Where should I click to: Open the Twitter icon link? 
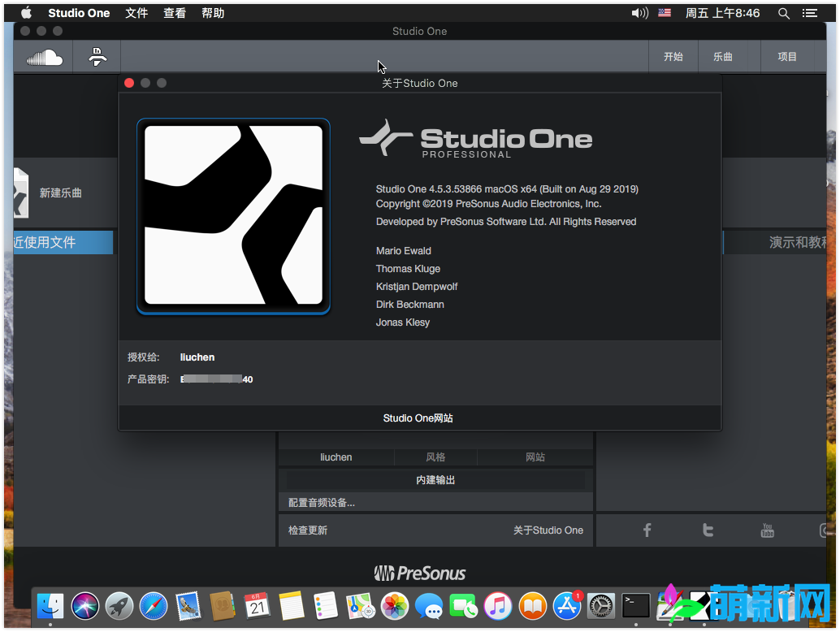(708, 530)
